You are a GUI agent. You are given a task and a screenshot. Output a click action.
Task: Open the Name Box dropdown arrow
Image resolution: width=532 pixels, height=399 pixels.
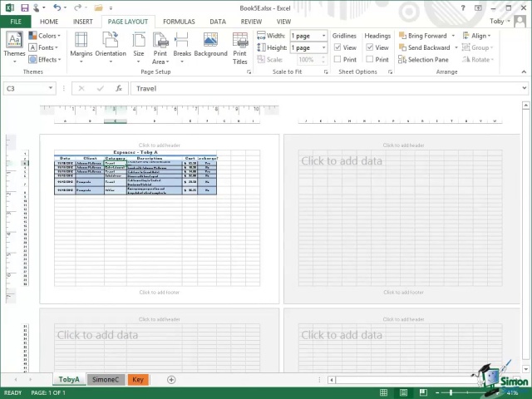pyautogui.click(x=51, y=88)
